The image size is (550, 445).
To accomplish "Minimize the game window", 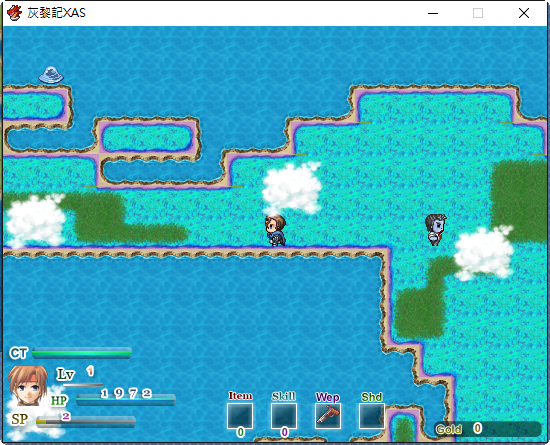I will point(433,13).
